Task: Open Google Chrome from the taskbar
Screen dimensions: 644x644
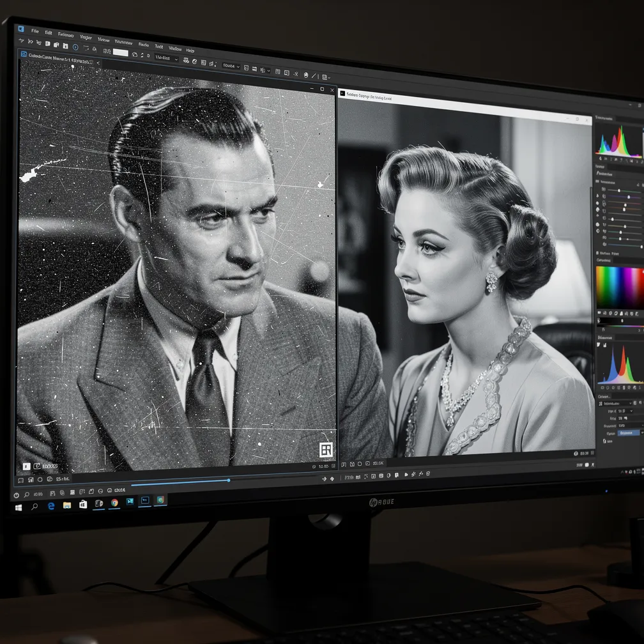Action: click(x=114, y=502)
